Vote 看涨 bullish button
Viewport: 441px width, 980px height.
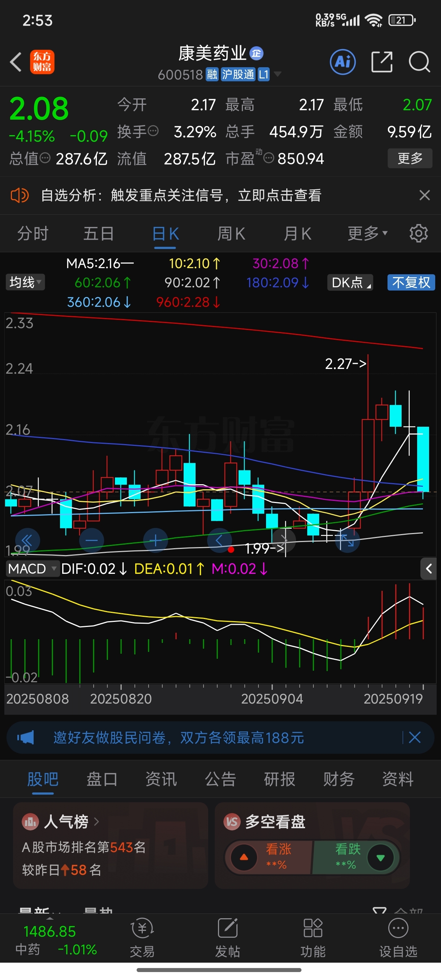(x=268, y=857)
